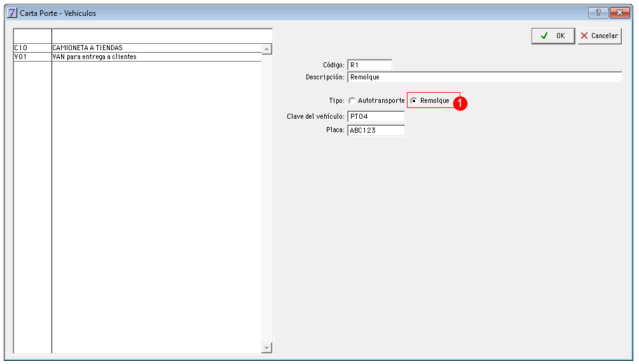Pick VAN para entrega a clientes
639x364 pixels.
(x=95, y=57)
